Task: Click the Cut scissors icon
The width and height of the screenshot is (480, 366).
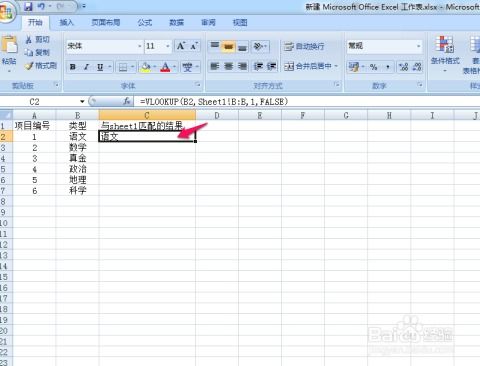Action: [29, 40]
